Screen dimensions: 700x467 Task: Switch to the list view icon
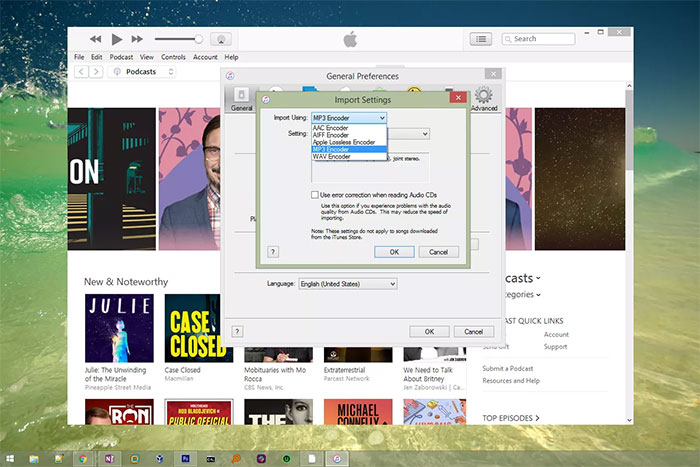click(x=481, y=39)
